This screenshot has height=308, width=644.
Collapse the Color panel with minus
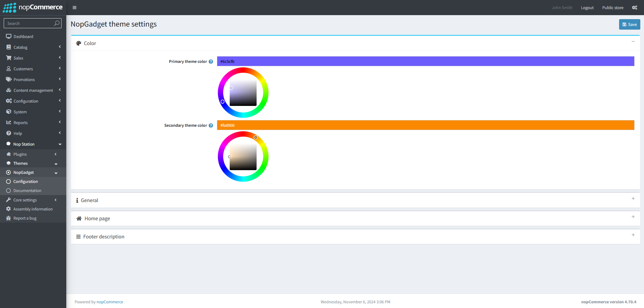633,42
